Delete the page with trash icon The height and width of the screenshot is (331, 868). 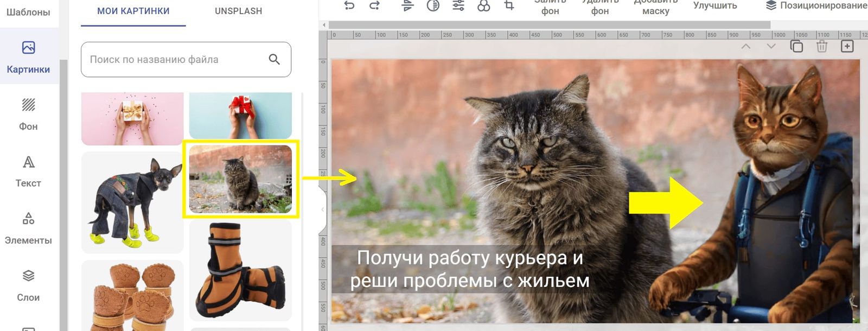[822, 47]
